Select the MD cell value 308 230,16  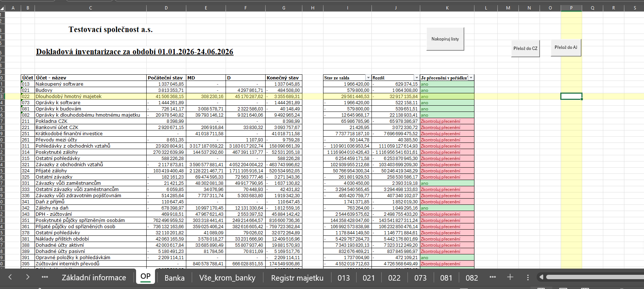pos(206,96)
